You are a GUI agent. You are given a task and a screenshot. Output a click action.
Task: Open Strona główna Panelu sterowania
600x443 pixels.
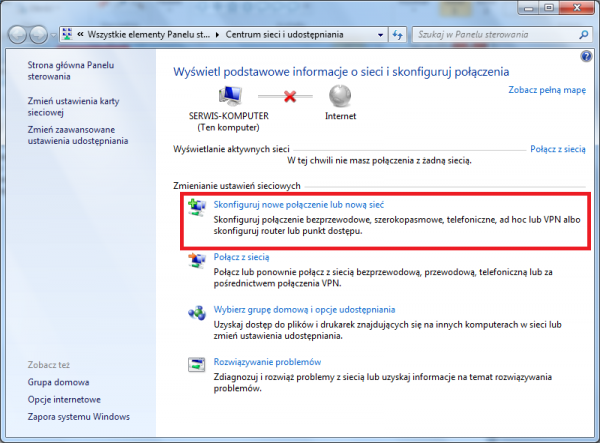(71, 71)
